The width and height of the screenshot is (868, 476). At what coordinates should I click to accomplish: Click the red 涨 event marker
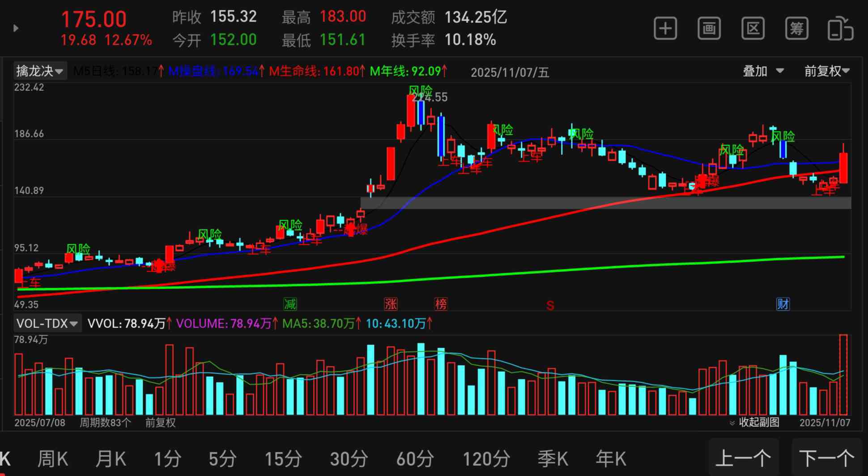pyautogui.click(x=391, y=304)
